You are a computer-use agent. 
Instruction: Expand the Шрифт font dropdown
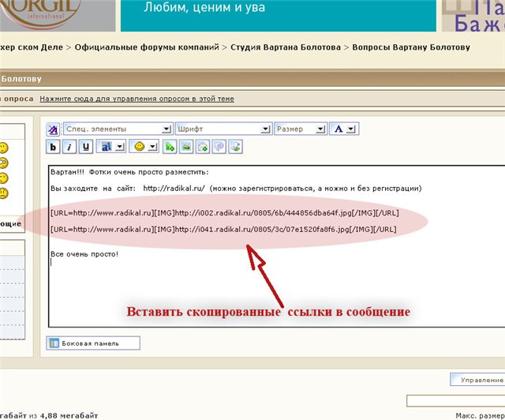(267, 129)
